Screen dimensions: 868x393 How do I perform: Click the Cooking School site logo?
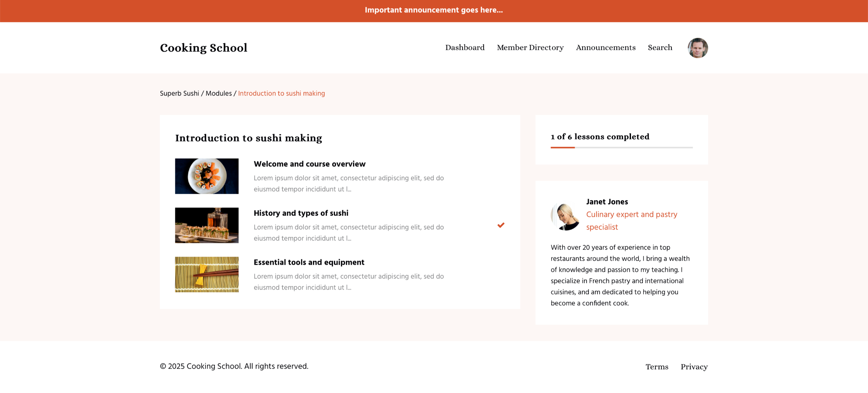pos(203,48)
